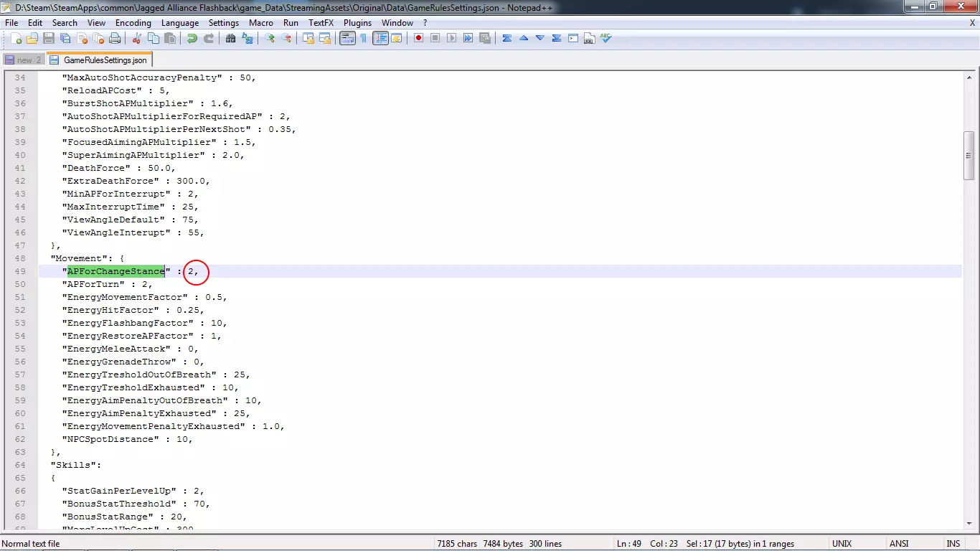The height and width of the screenshot is (551, 980).
Task: Click the Open file toolbar icon
Action: pyautogui.click(x=33, y=38)
